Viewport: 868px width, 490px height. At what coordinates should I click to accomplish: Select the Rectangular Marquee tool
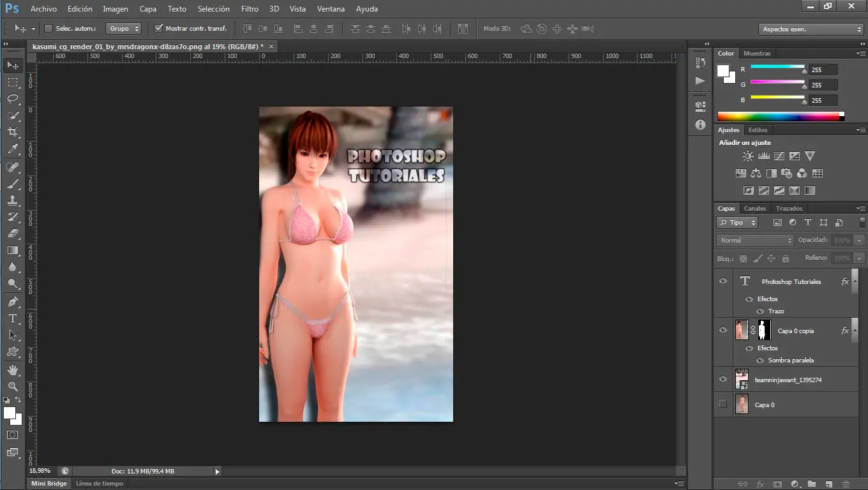tap(13, 82)
